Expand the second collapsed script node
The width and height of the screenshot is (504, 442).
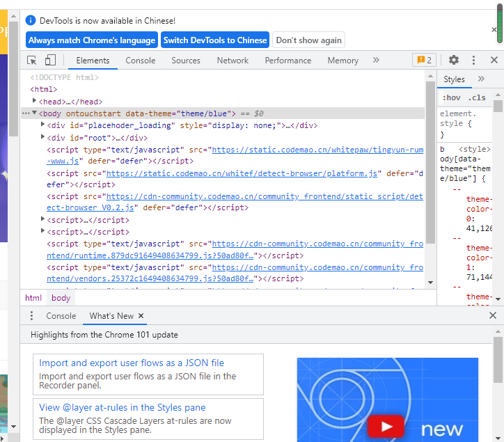point(42,231)
